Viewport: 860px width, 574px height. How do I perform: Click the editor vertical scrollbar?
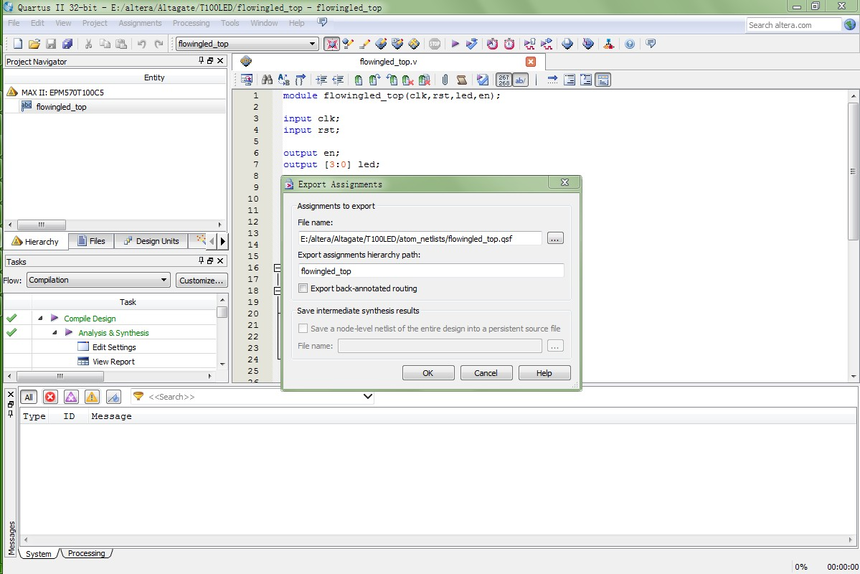[x=853, y=170]
